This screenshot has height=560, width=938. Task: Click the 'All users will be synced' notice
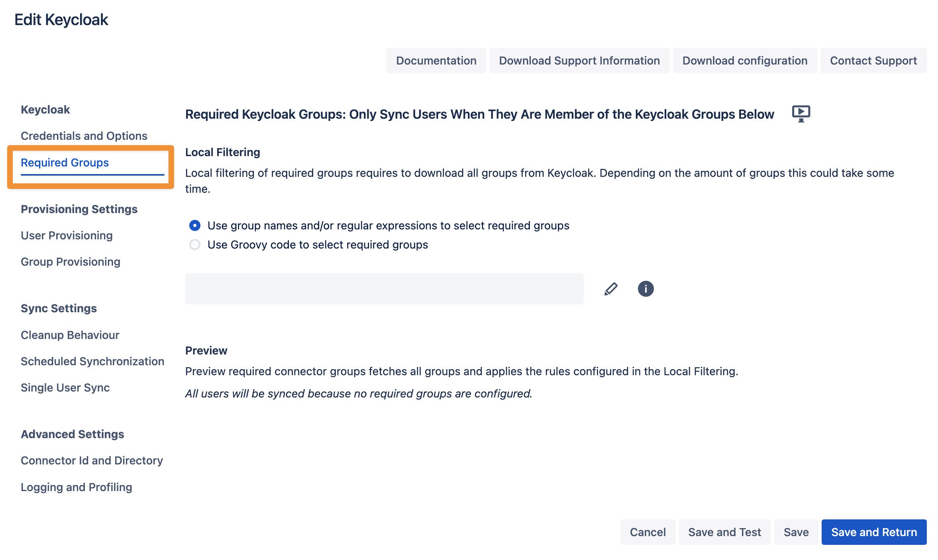click(359, 394)
